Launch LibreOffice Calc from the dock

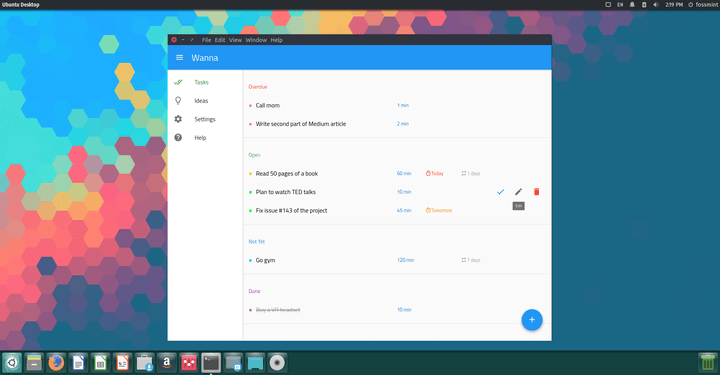tap(100, 363)
